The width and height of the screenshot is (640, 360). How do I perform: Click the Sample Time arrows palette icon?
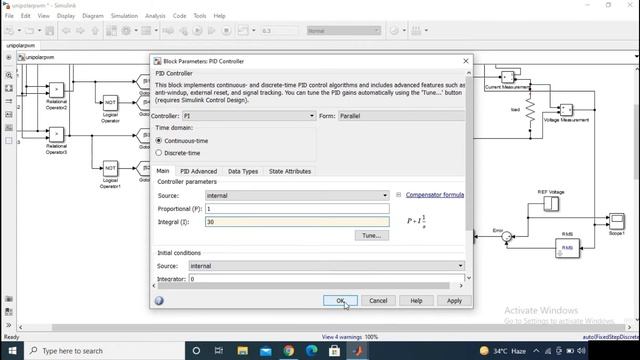click(x=9, y=101)
